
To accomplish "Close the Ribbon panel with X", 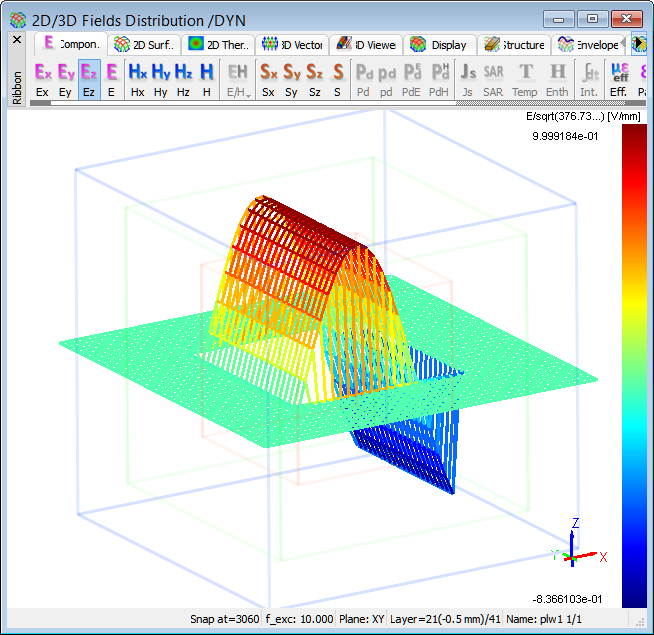I will click(16, 40).
